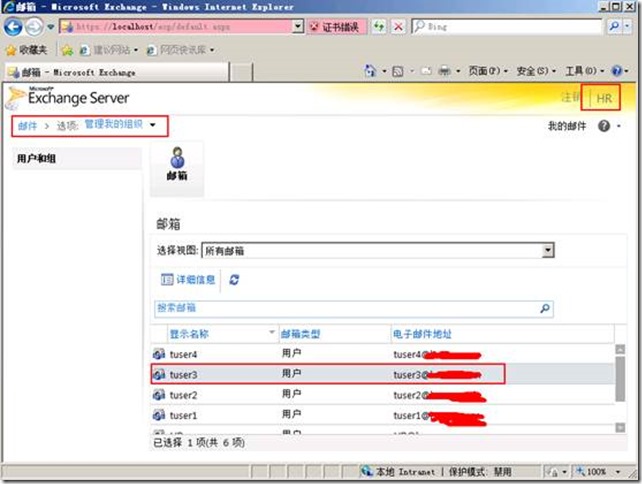Click the refresh mailbox list icon
The height and width of the screenshot is (484, 642).
coord(234,280)
